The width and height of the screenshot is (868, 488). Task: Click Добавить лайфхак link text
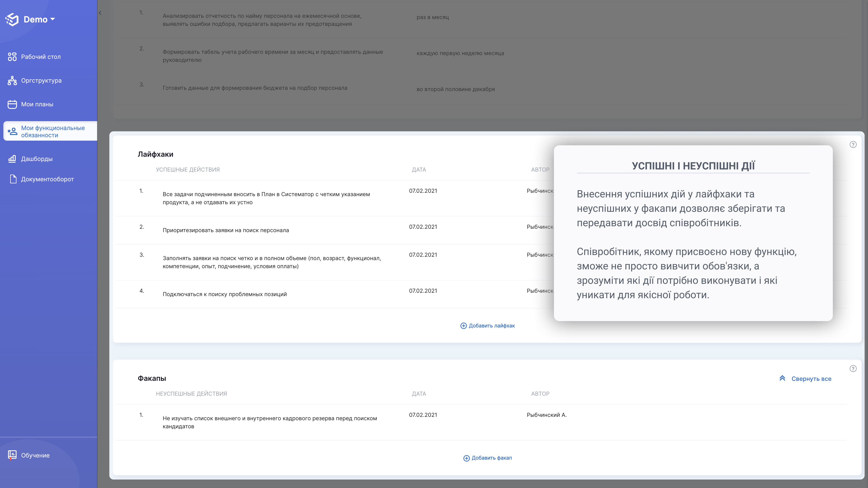pos(492,326)
